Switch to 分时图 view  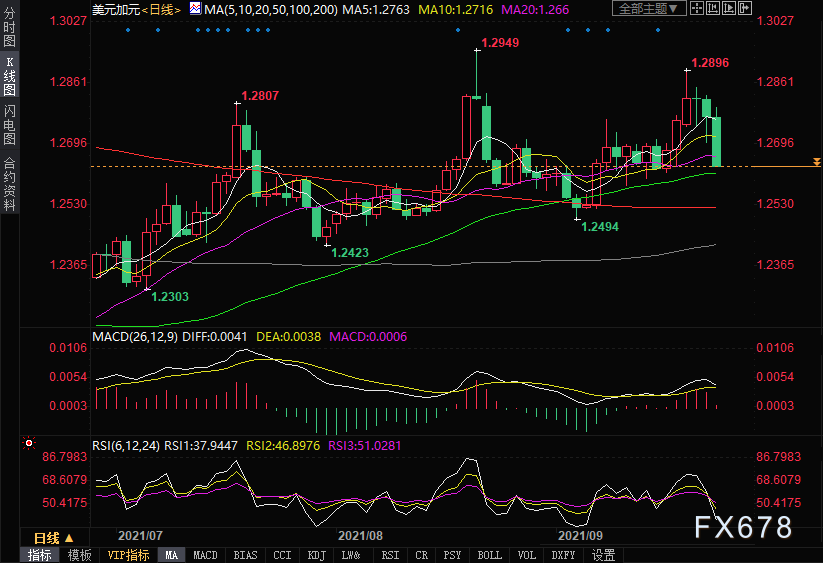click(x=9, y=27)
